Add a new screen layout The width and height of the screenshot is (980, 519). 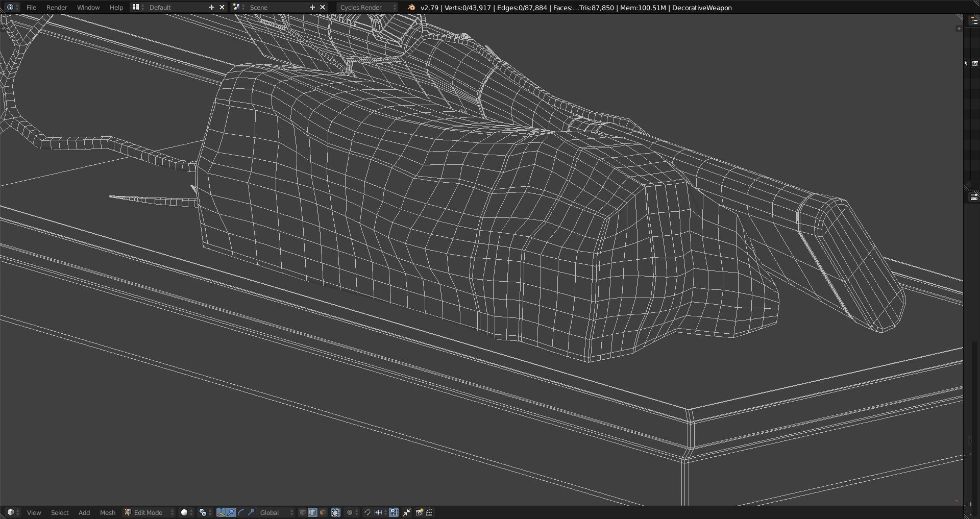[x=212, y=7]
